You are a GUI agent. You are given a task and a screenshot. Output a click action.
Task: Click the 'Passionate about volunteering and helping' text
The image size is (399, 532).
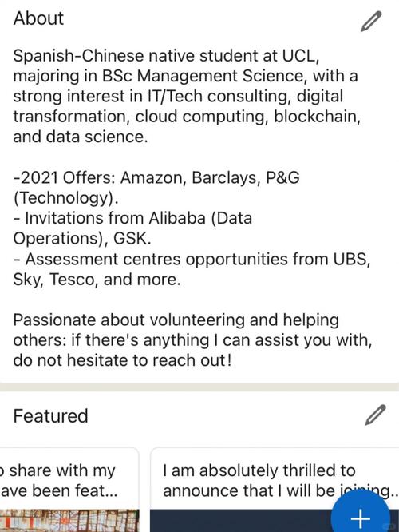pyautogui.click(x=176, y=320)
